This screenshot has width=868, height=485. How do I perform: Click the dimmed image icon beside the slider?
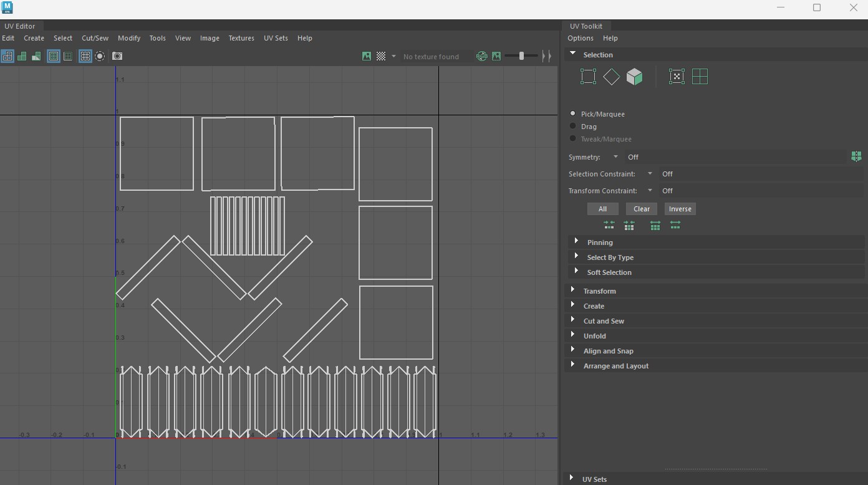(496, 56)
